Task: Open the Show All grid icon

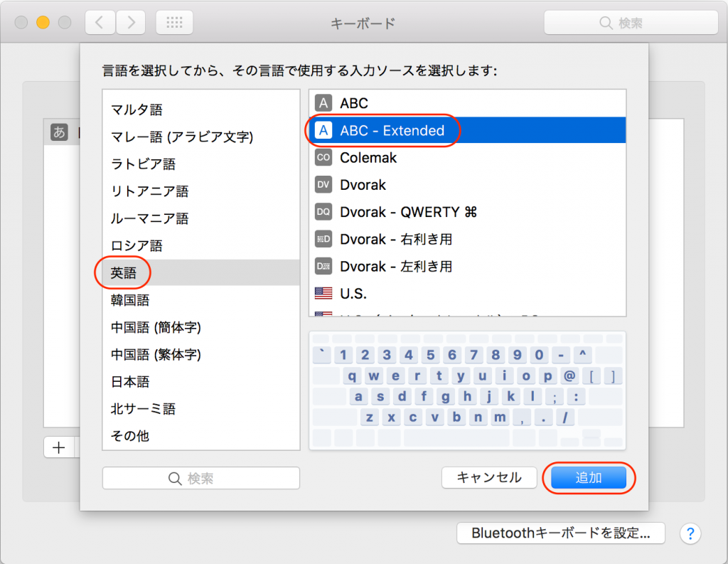Action: (x=173, y=22)
